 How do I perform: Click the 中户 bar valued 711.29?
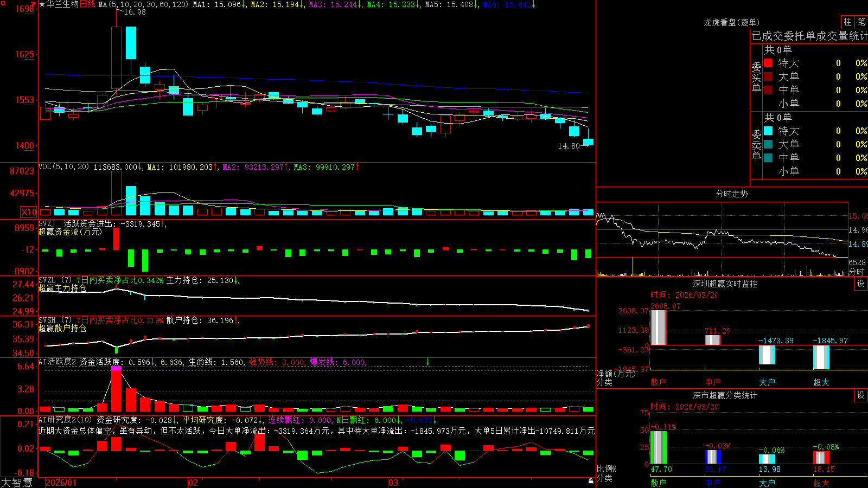(712, 340)
